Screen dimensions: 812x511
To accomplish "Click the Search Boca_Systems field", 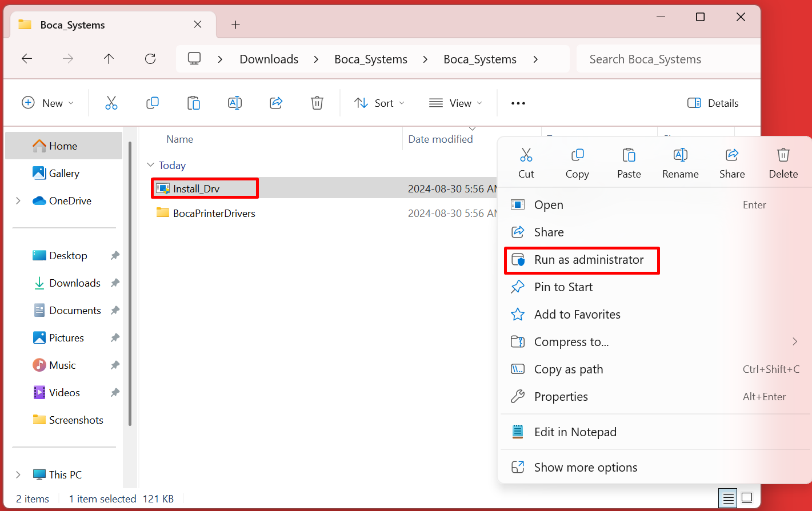I will click(x=669, y=59).
